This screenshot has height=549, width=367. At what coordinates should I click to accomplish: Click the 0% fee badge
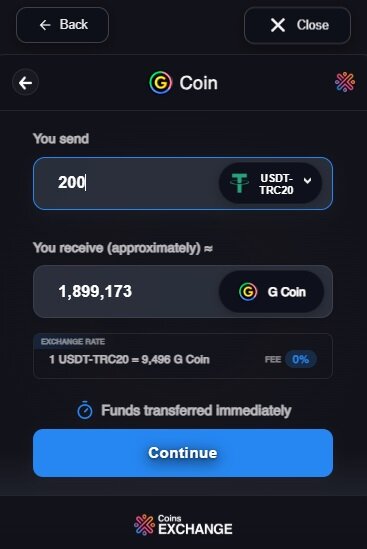pos(300,359)
